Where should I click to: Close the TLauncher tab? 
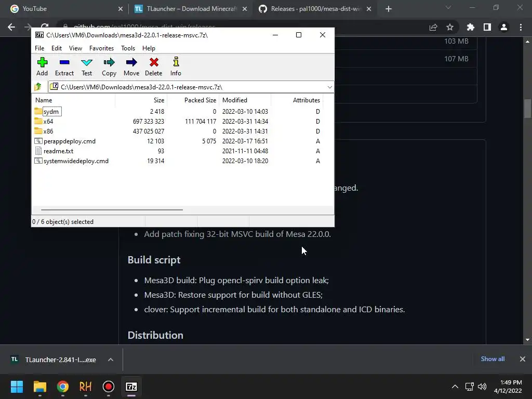(245, 9)
